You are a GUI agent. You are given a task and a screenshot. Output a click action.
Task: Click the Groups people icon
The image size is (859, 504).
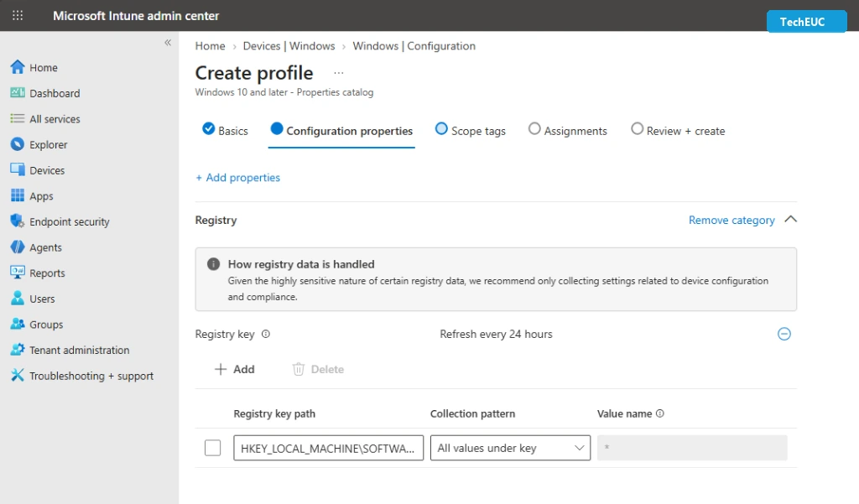click(18, 324)
